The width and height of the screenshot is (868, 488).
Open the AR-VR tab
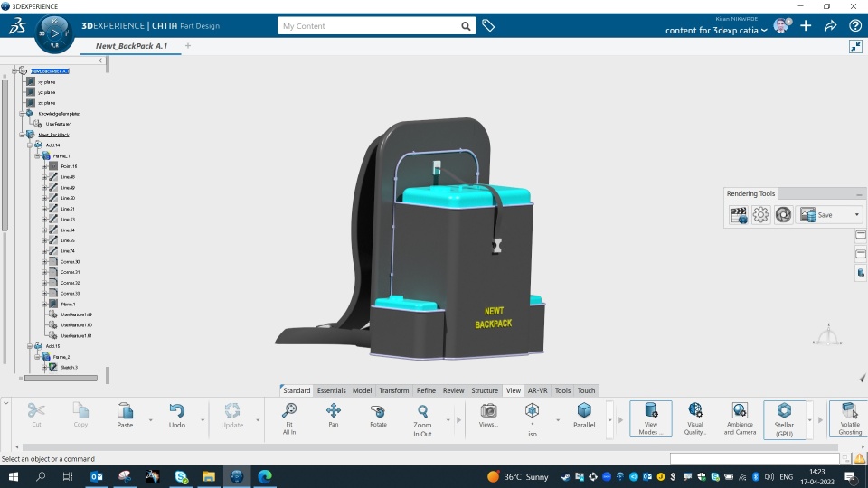pos(537,390)
